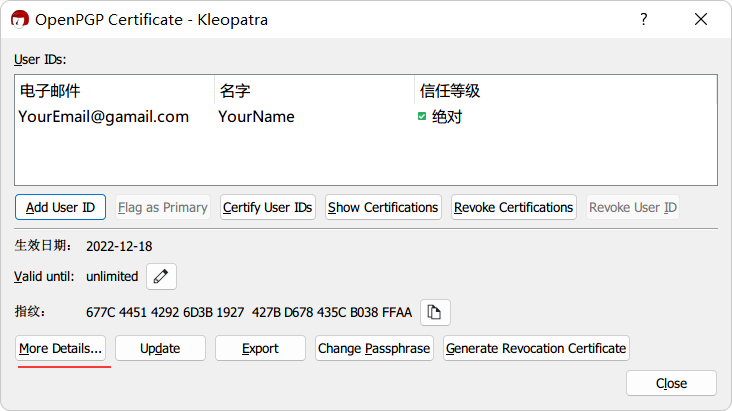
Task: Click the 信任等级 column header
Action: pyautogui.click(x=565, y=91)
